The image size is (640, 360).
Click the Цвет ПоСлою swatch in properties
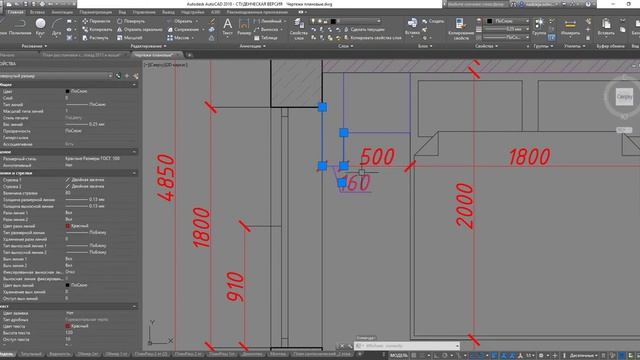click(x=68, y=91)
